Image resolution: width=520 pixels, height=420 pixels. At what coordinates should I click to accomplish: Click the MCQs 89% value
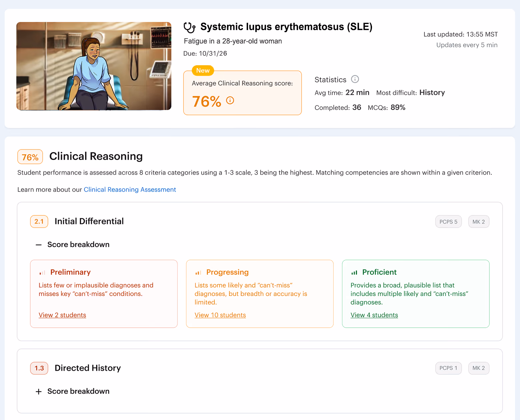398,107
